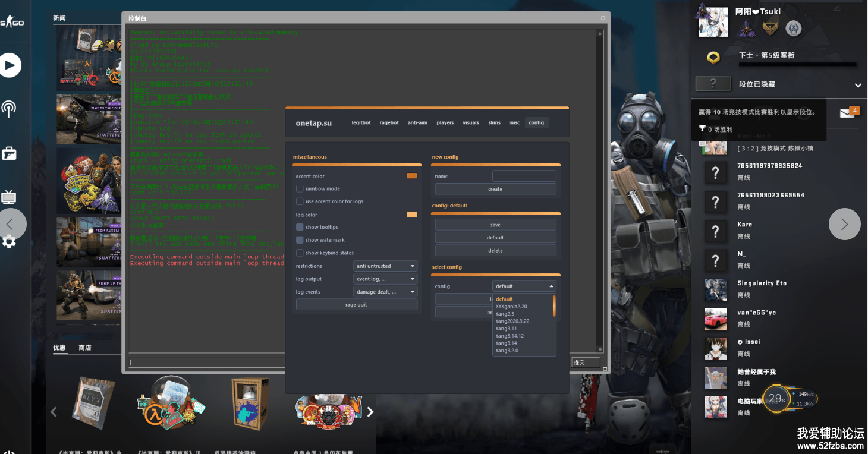
Task: Click the CS:GO logo icon
Action: point(12,23)
